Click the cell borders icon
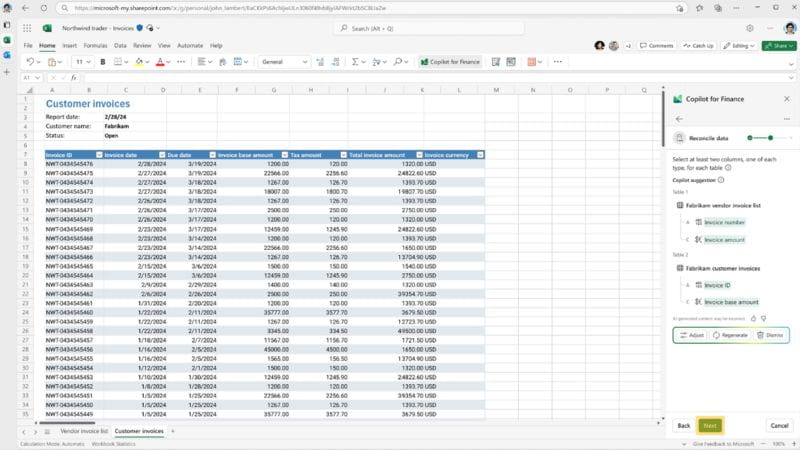This screenshot has height=450, width=800. pyautogui.click(x=117, y=62)
